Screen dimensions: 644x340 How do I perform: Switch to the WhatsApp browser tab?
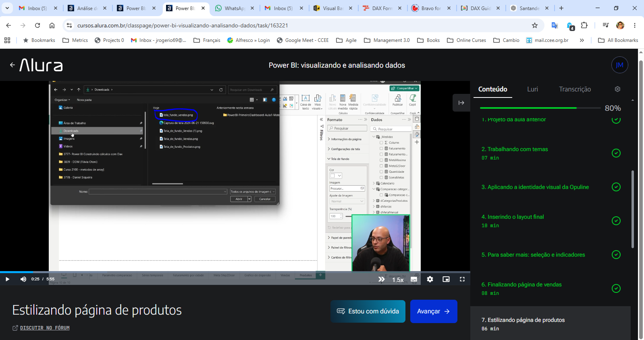tap(235, 8)
